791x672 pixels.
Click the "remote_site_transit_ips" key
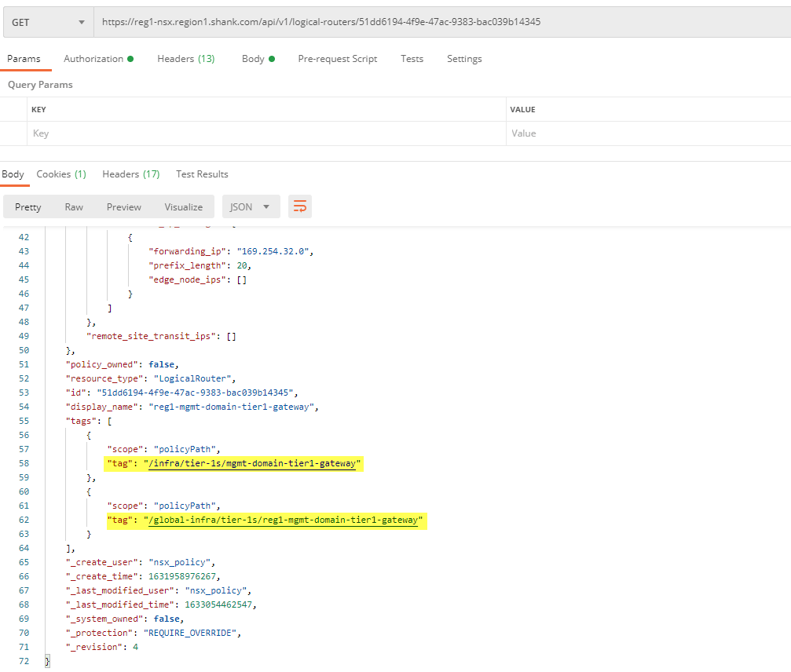coord(151,336)
